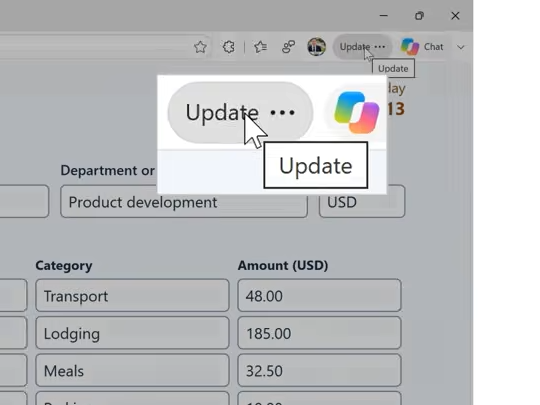Click the Category column header
The height and width of the screenshot is (405, 540).
64,266
